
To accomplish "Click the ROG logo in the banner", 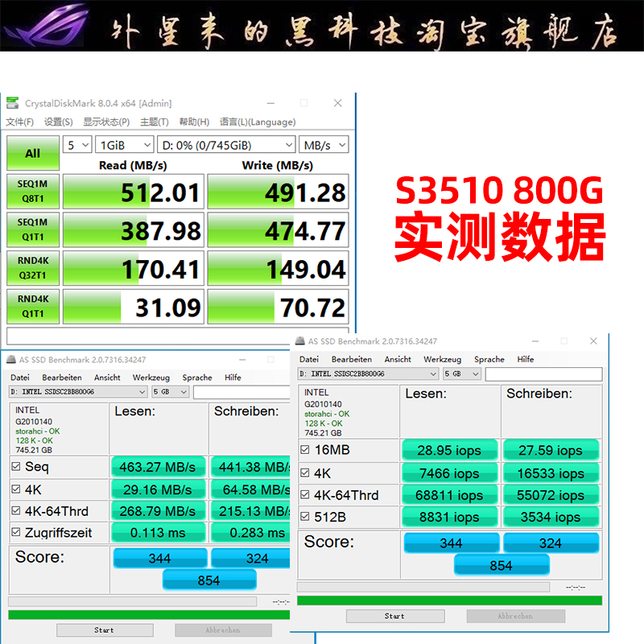I will [x=47, y=26].
